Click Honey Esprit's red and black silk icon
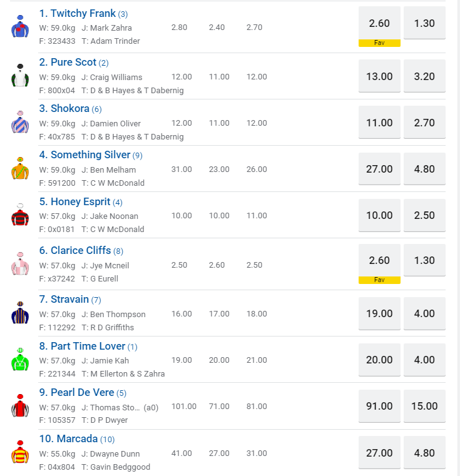Viewport: 460px width, 476px height. pos(20,215)
